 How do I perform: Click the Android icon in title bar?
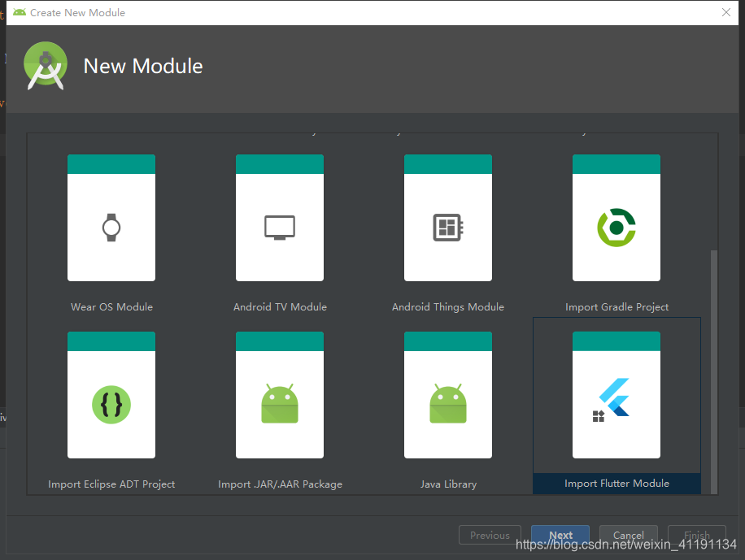click(x=20, y=12)
